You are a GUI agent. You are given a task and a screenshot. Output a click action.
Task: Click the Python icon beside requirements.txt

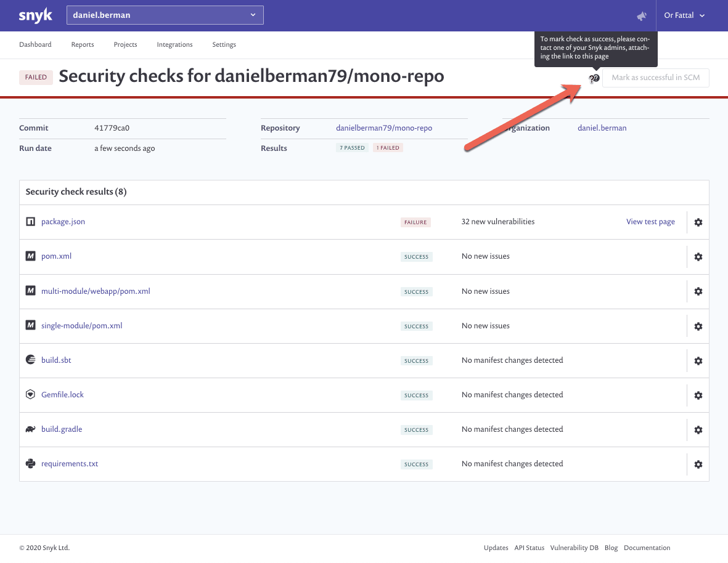[x=30, y=463]
